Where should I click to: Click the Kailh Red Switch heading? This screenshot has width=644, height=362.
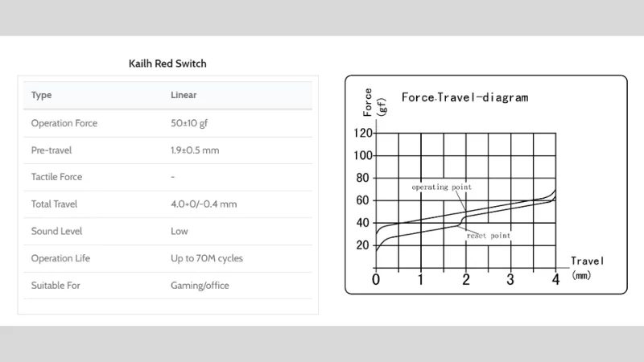[x=167, y=64]
